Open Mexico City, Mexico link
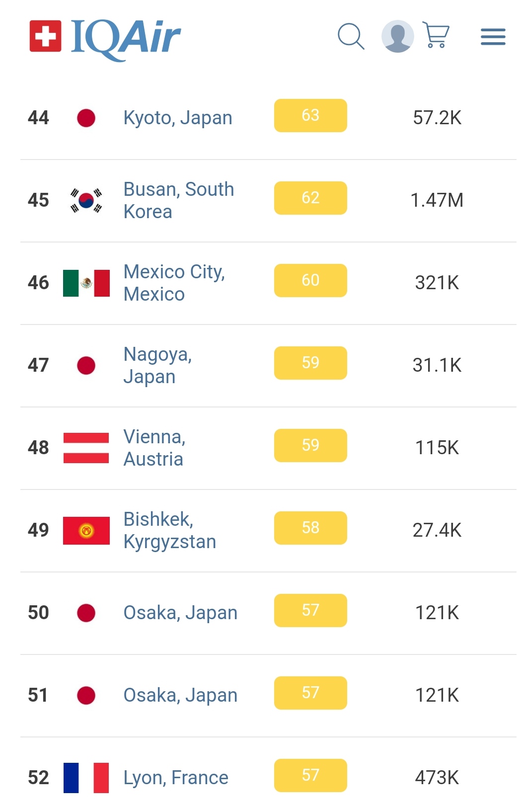 (x=174, y=283)
